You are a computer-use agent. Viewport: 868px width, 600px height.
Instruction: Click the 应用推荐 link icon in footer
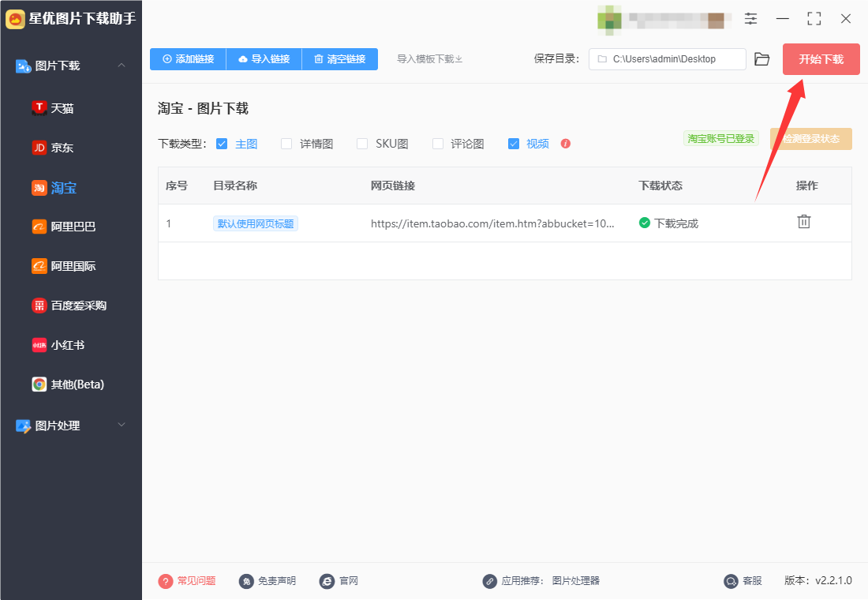click(489, 580)
